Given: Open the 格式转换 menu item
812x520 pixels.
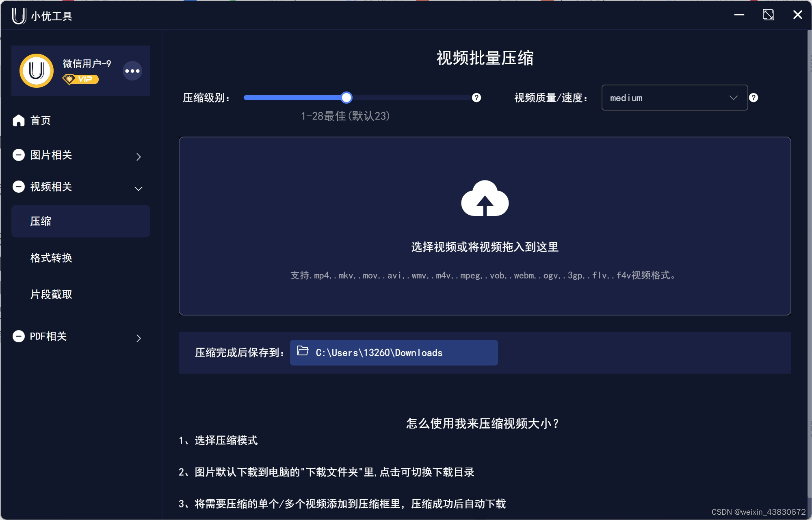Looking at the screenshot, I should tap(51, 258).
